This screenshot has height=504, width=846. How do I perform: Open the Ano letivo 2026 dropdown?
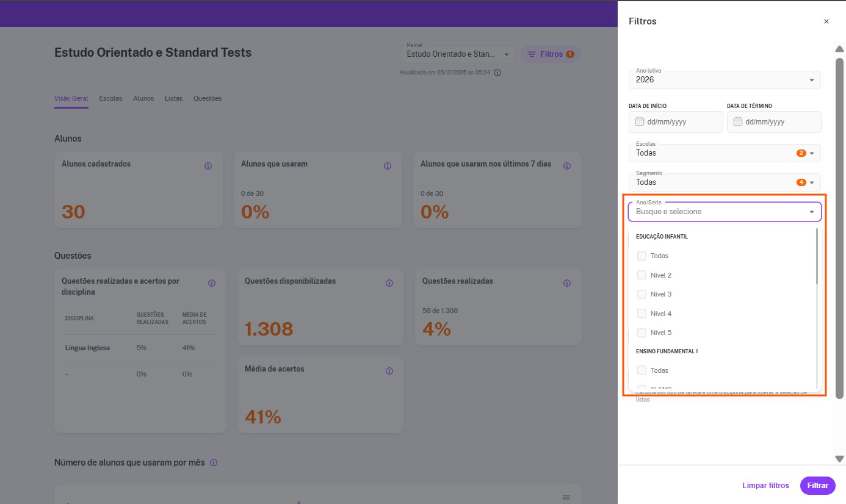click(x=725, y=80)
